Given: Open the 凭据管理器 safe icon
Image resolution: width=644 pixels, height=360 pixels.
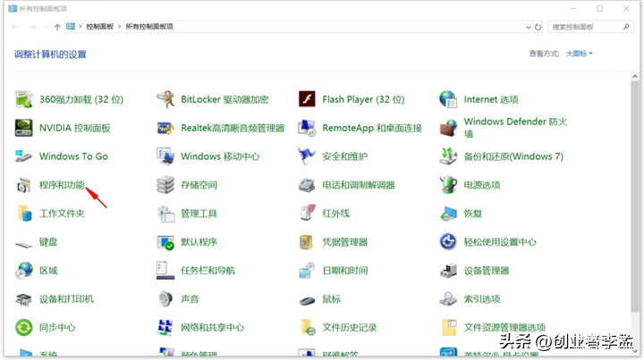Looking at the screenshot, I should [306, 242].
